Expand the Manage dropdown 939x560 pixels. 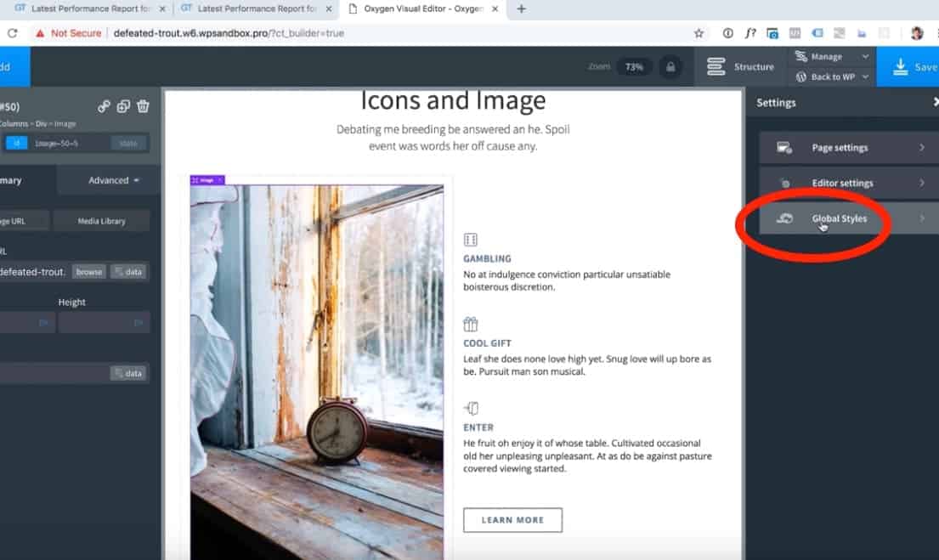click(x=832, y=56)
